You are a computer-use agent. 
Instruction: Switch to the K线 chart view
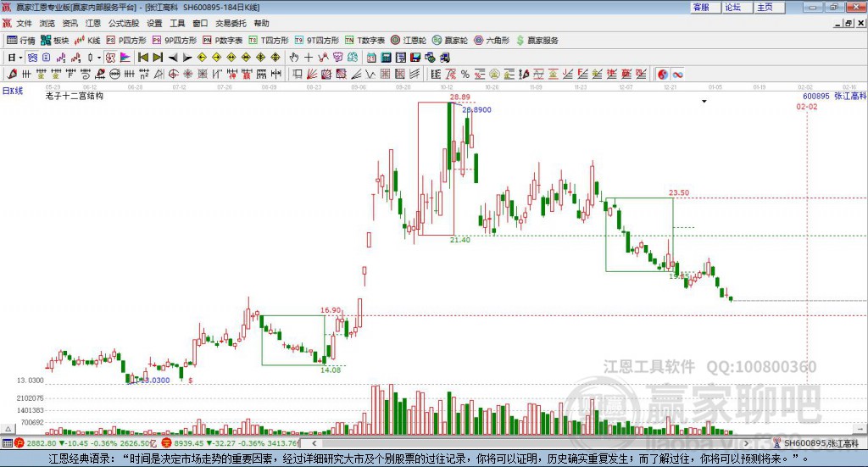(x=87, y=41)
